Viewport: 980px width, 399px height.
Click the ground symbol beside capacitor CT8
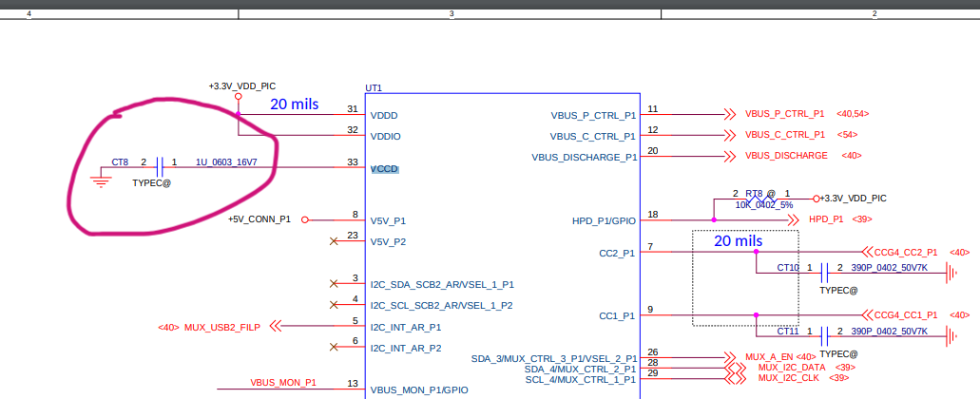tap(99, 179)
